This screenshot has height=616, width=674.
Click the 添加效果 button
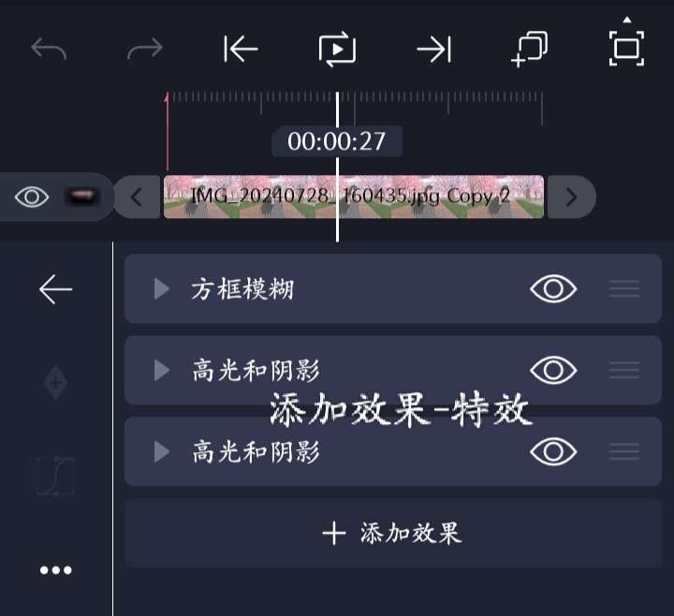pos(392,534)
